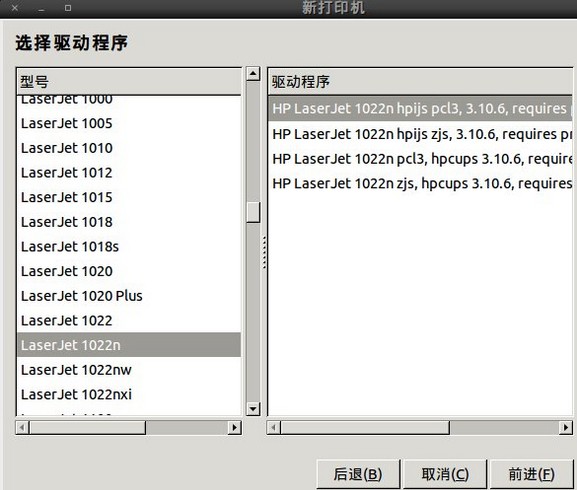The image size is (577, 490).
Task: Select the hpijs pcl3 driver entry
Action: click(420, 109)
